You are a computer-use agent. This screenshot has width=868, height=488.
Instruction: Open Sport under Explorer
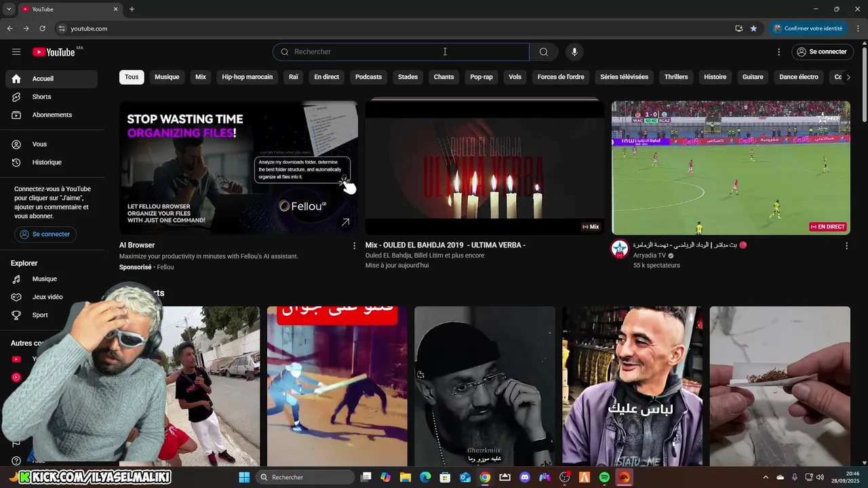tap(52, 315)
